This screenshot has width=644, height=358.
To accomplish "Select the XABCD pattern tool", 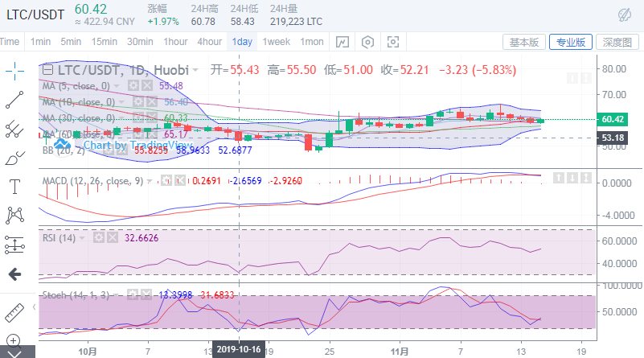I will point(14,215).
